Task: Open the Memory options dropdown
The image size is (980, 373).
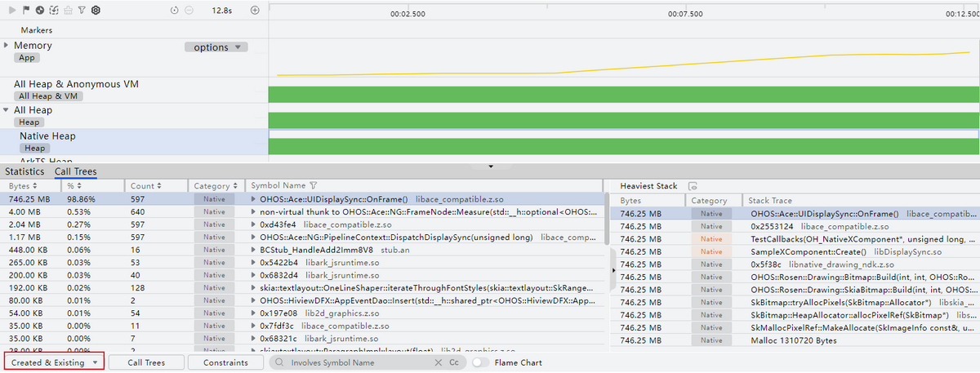Action: (216, 47)
